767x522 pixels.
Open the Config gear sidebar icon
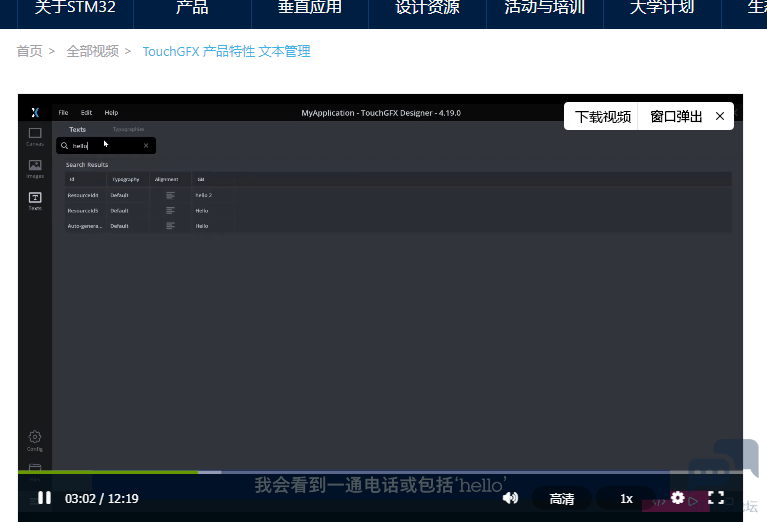pos(35,440)
